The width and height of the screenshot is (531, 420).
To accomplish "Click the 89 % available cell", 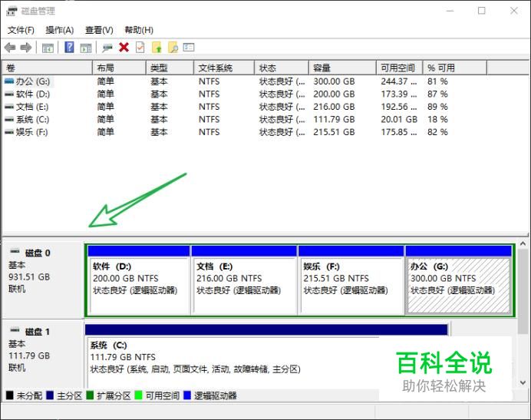I will 437,107.
